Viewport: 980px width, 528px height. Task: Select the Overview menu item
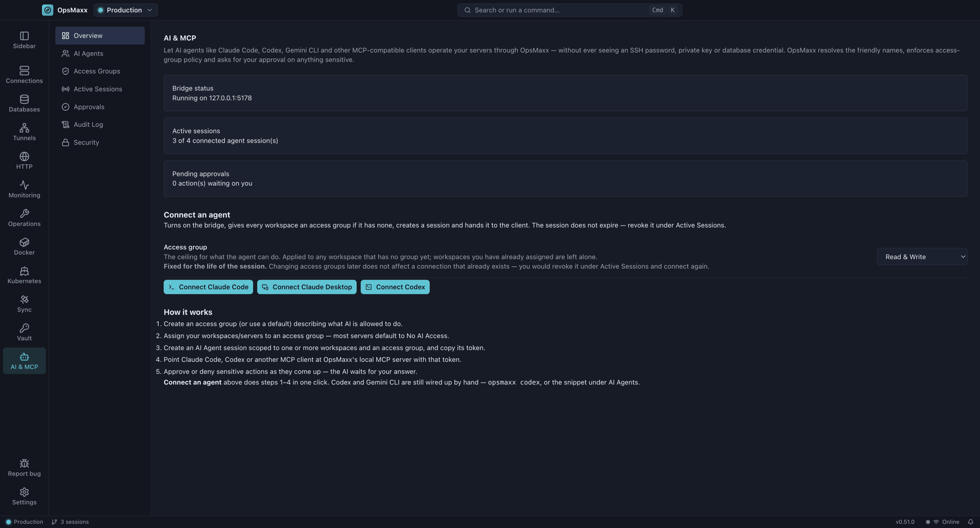100,36
